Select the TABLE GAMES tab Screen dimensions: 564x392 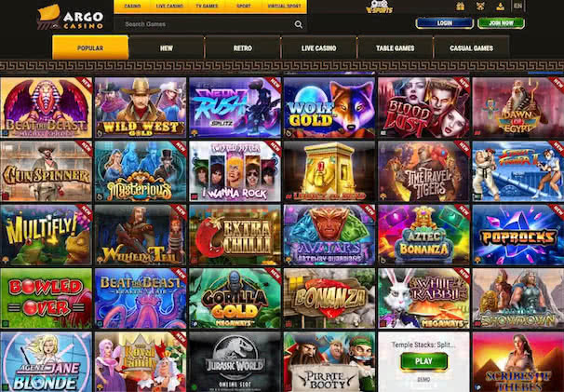[395, 47]
